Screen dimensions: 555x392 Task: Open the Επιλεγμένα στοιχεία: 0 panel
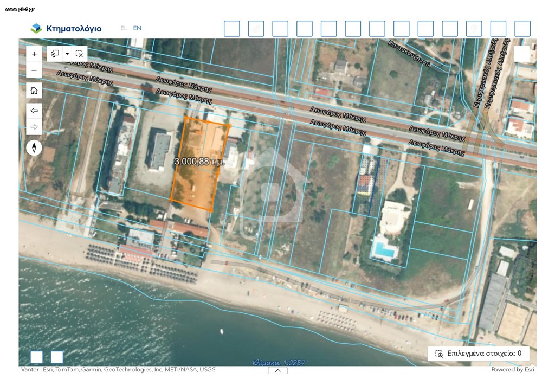(x=479, y=354)
